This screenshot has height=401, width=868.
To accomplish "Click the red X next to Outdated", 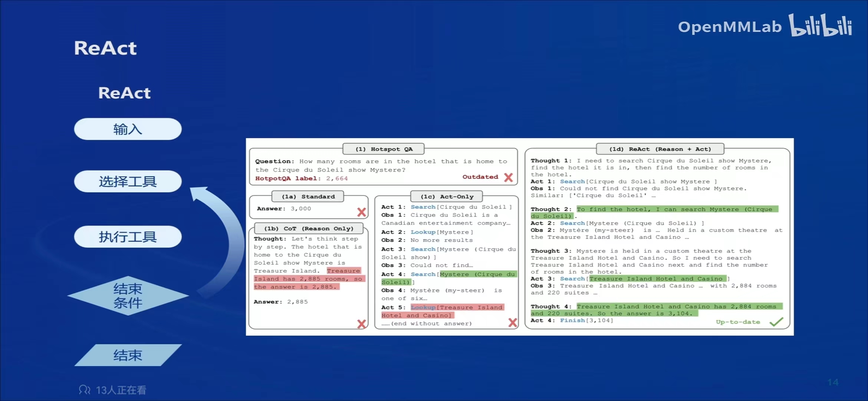I will pos(508,177).
